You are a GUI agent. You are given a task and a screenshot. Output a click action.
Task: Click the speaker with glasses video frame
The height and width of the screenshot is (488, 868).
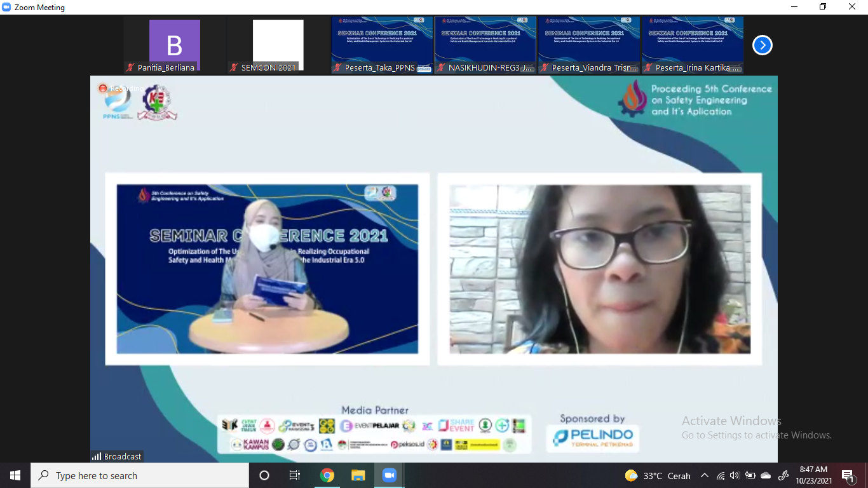pos(600,269)
